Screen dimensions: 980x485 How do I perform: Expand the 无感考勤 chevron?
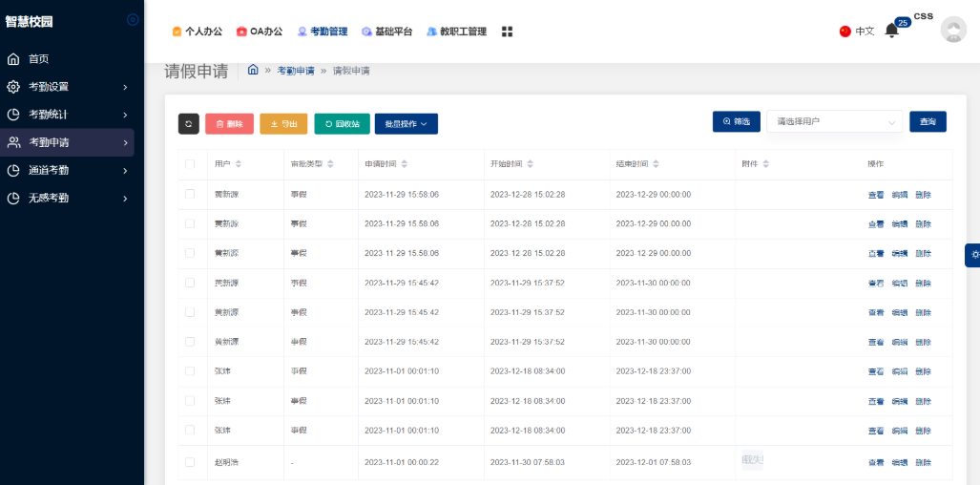pos(125,199)
